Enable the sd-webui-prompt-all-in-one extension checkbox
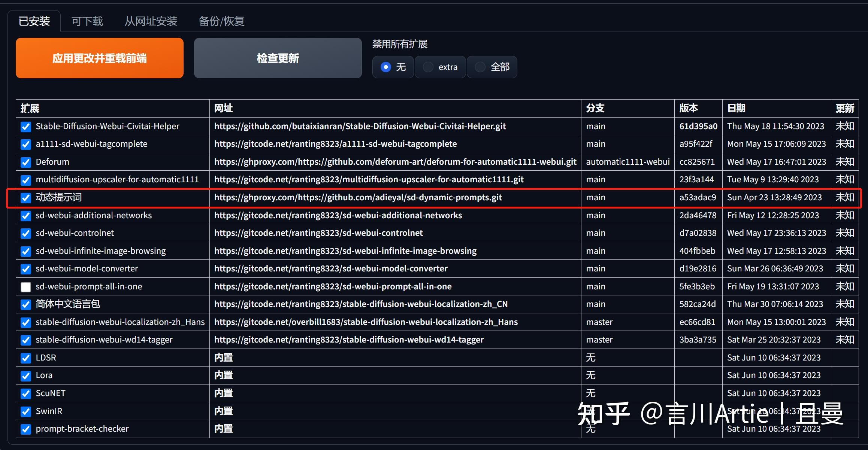The width and height of the screenshot is (868, 450). point(25,287)
